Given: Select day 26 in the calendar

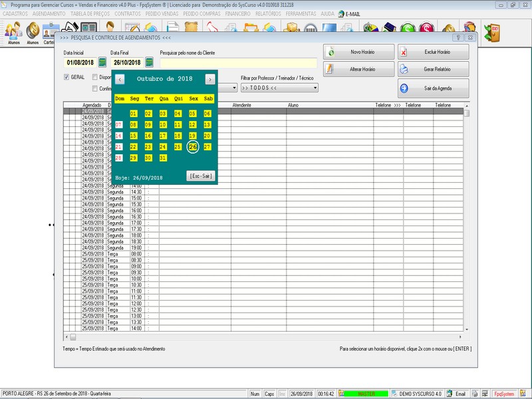Looking at the screenshot, I should [x=193, y=147].
